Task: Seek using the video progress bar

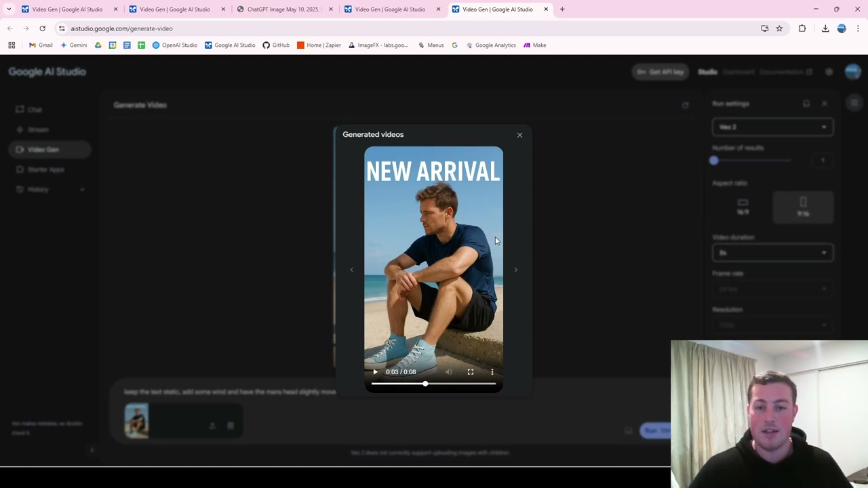Action: tap(433, 384)
